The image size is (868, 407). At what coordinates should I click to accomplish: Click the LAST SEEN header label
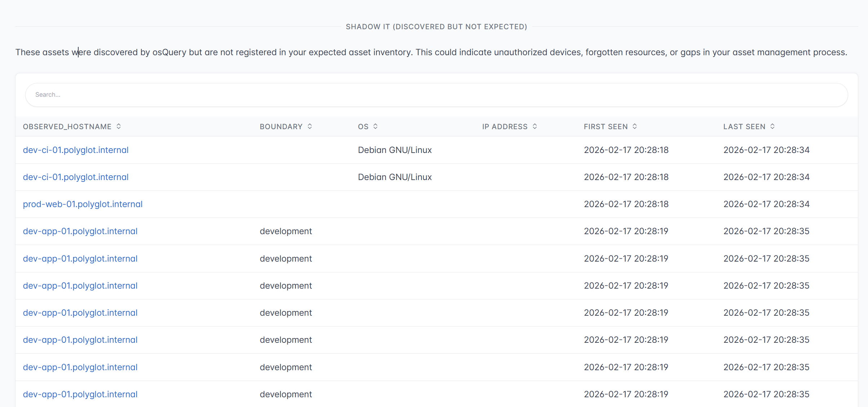tap(744, 127)
